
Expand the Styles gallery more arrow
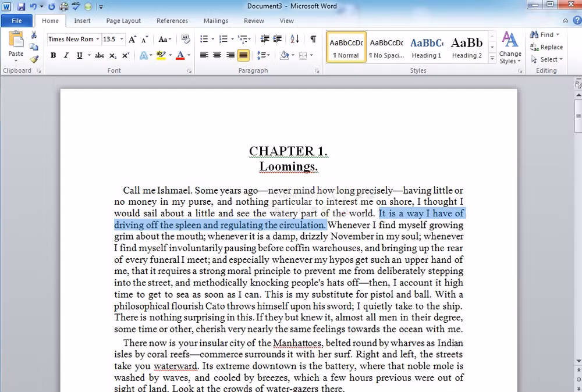492,59
